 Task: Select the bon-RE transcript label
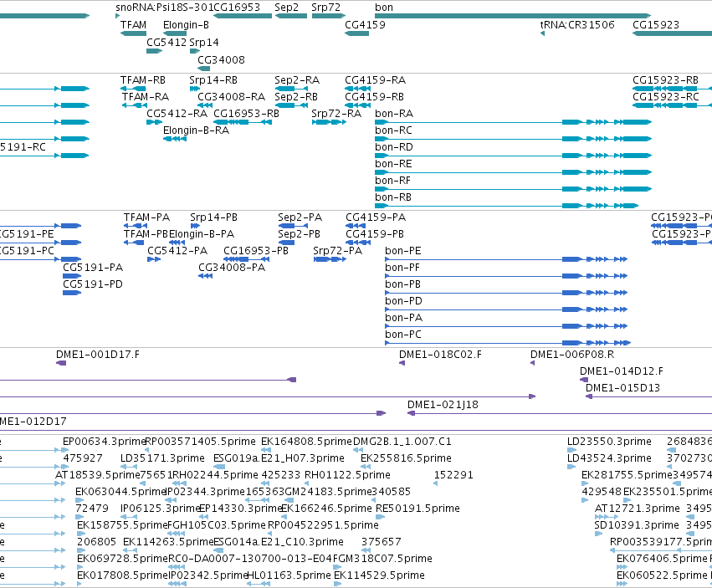click(393, 165)
